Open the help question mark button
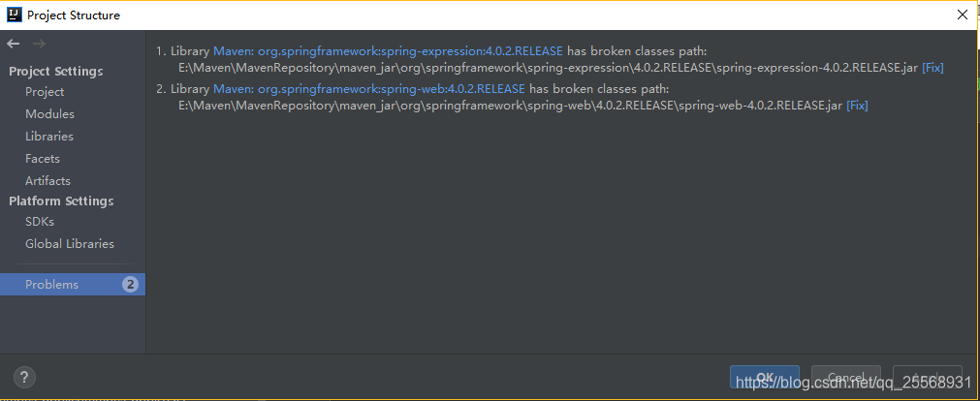980x401 pixels. coord(24,377)
